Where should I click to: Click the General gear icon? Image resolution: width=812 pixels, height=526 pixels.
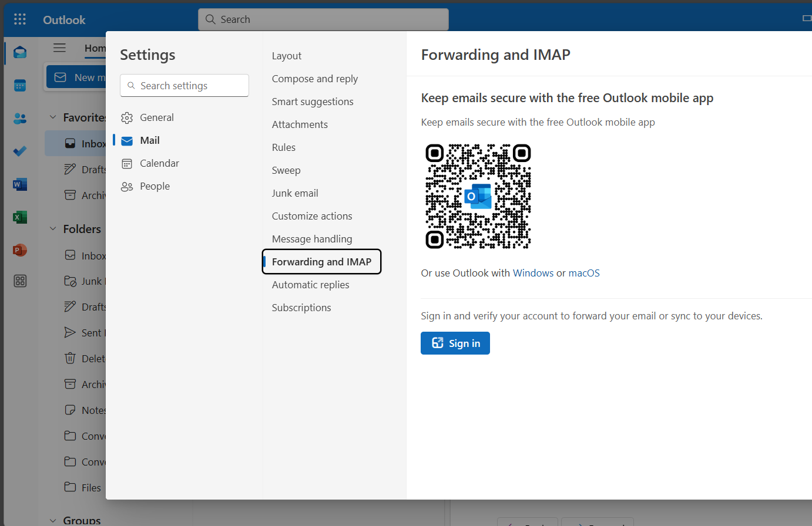127,118
